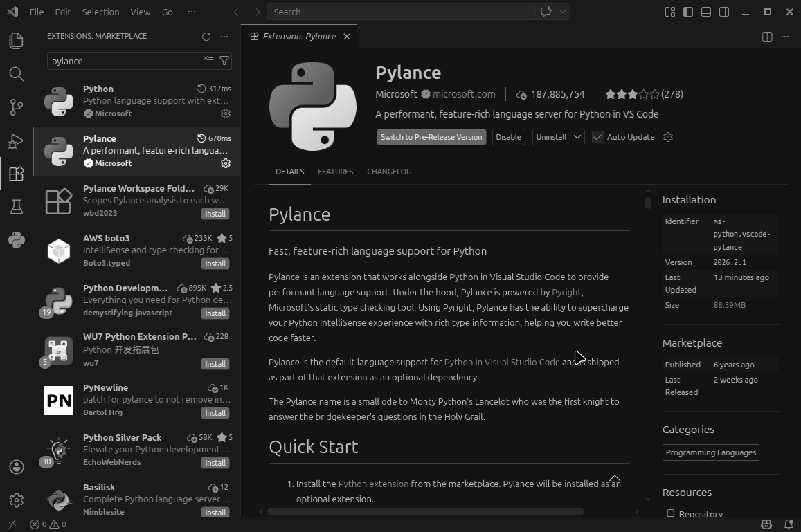801x532 pixels.
Task: Customize layout from title bar
Action: click(x=670, y=12)
